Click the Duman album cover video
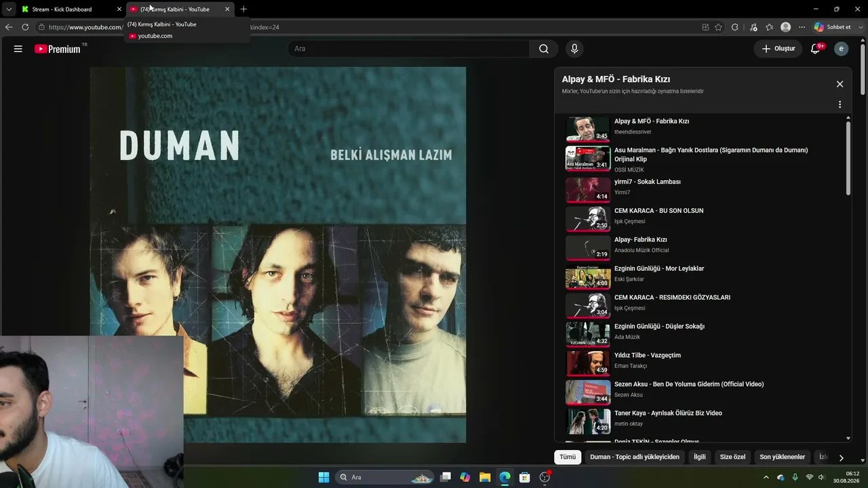Viewport: 868px width, 488px height. 278,255
